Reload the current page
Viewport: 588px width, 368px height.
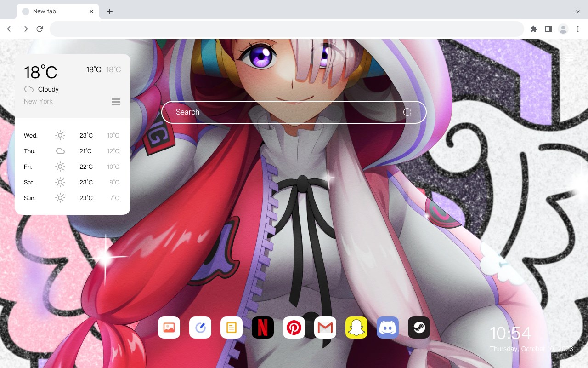40,29
